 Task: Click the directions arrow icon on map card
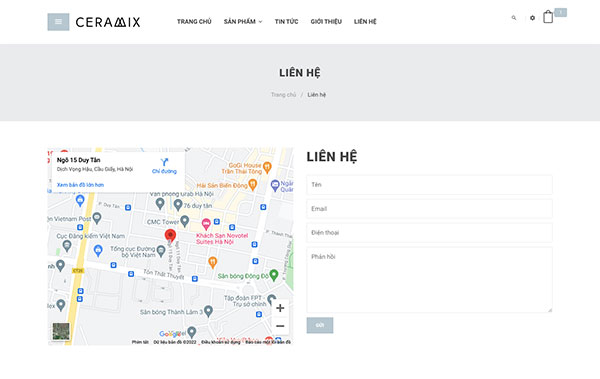[164, 162]
